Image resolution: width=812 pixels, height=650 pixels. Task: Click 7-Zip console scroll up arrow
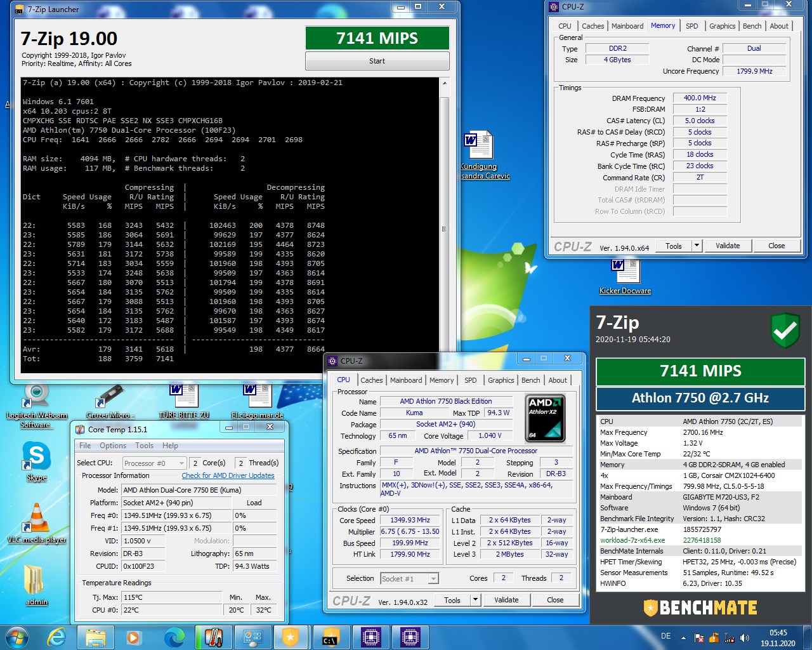click(x=444, y=83)
